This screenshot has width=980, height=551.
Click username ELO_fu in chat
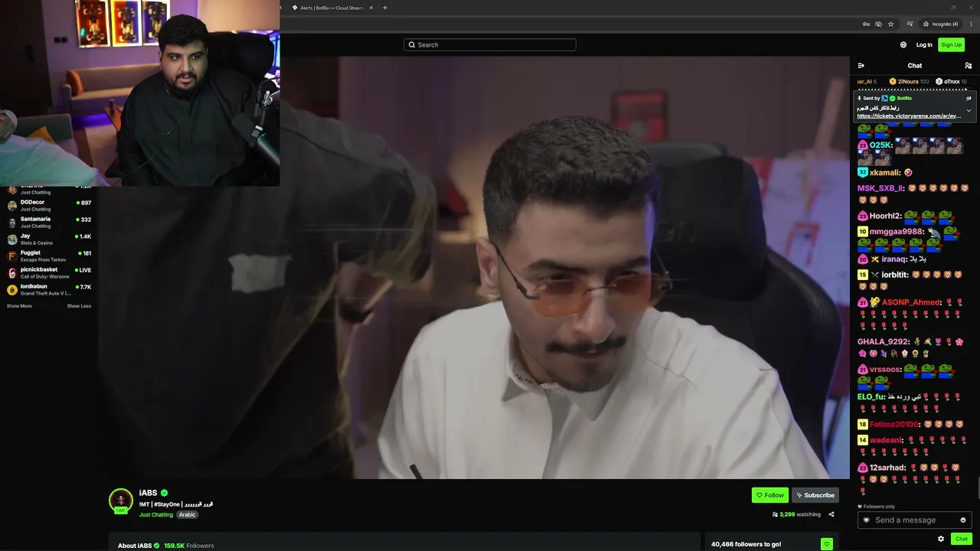(871, 397)
